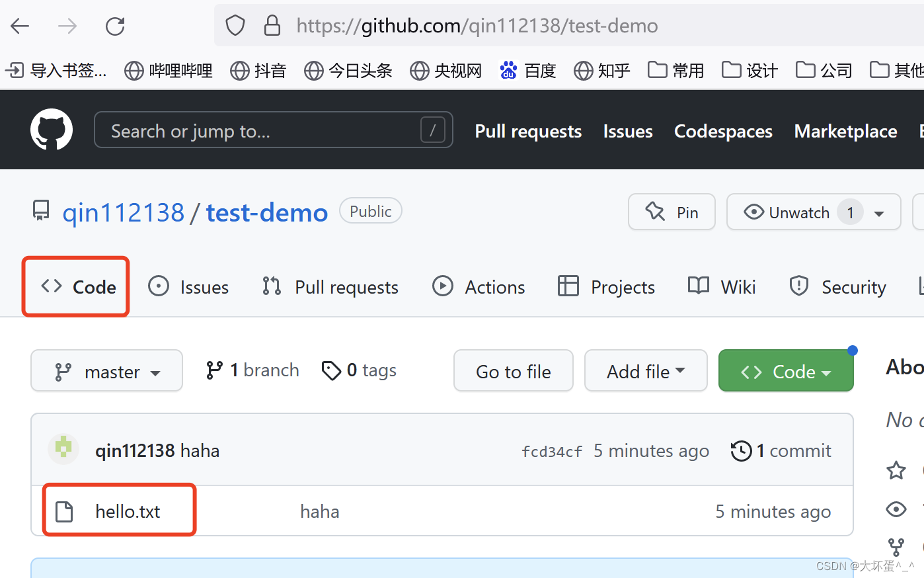
Task: Click the test-demo repository name link
Action: coord(267,213)
